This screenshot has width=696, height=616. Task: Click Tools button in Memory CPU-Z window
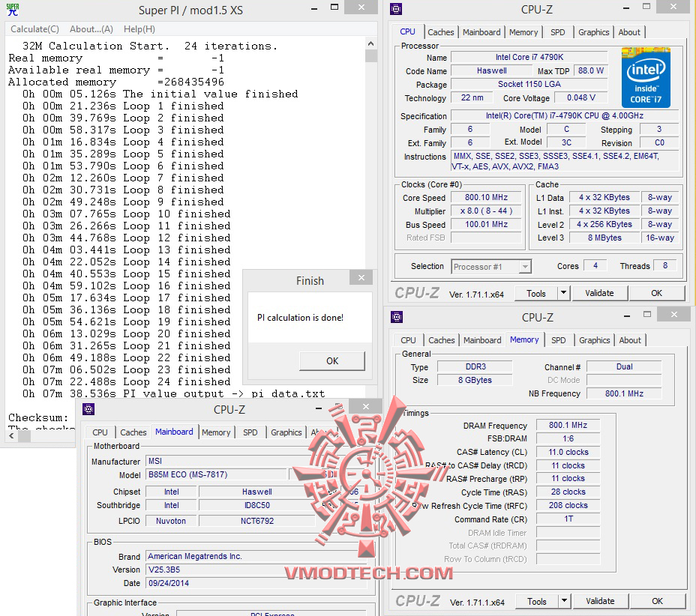[x=537, y=601]
